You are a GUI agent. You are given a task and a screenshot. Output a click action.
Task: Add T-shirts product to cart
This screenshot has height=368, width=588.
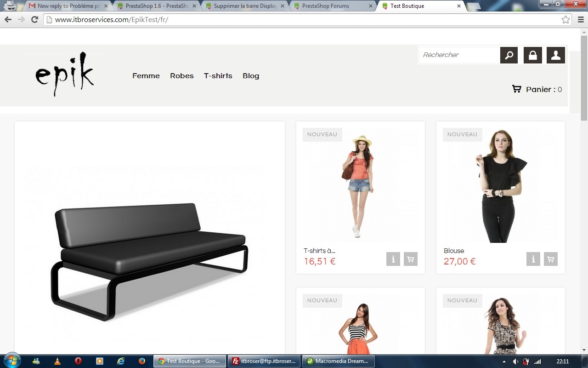pyautogui.click(x=411, y=259)
